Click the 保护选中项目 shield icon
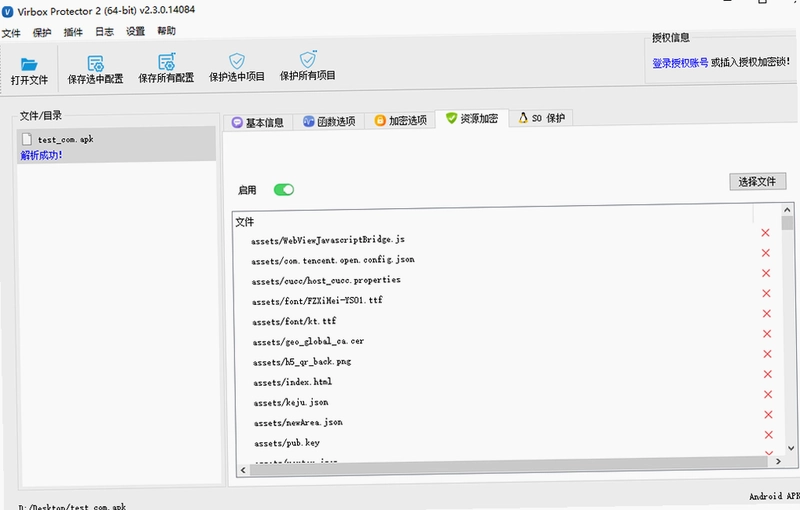Viewport: 800px width, 510px height. [x=237, y=61]
